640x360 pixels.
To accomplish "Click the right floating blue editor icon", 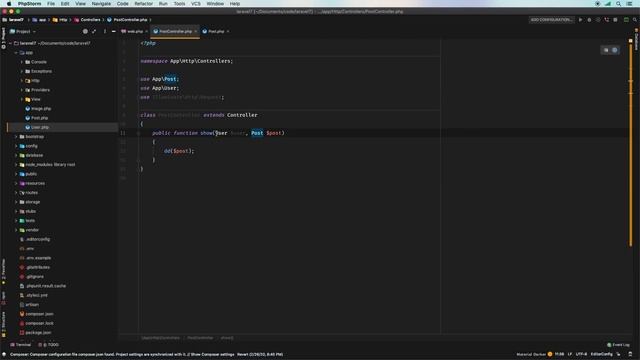I will tap(615, 50).
